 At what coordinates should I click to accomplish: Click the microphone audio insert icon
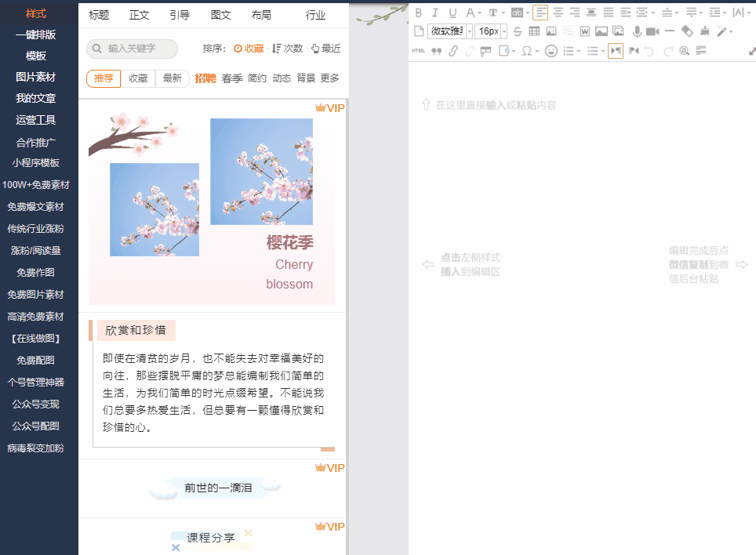point(637,31)
